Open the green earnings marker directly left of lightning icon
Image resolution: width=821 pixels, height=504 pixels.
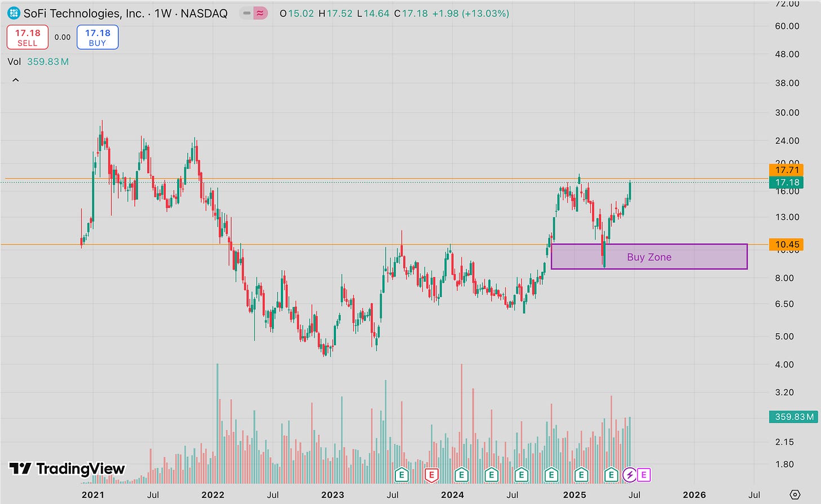click(611, 475)
